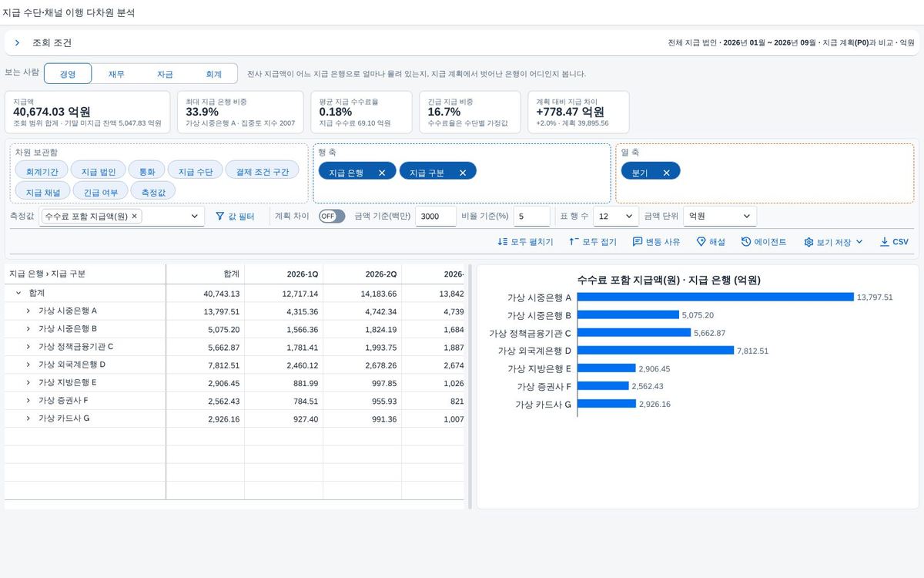This screenshot has height=578, width=924.
Task: Select the 긴급 여부 dimension chip
Action: point(100,191)
